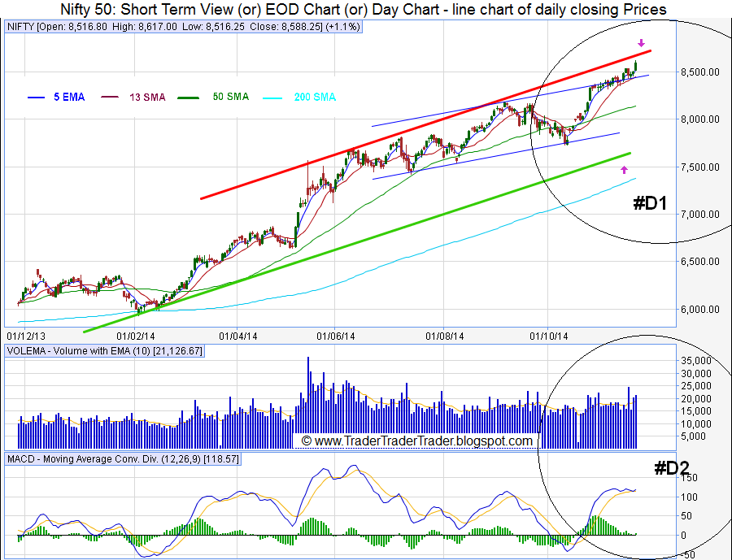Click the maroon line sample beside 13 SMA
This screenshot has height=560, width=732.
click(x=110, y=97)
